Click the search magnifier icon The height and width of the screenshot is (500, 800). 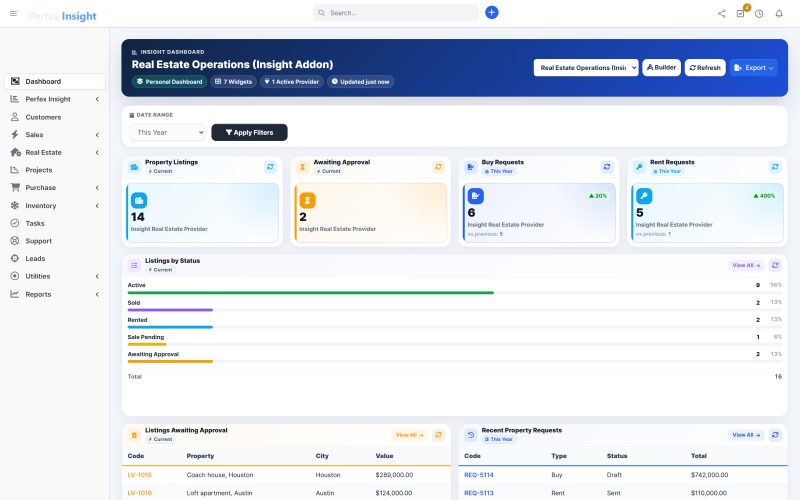pos(321,13)
